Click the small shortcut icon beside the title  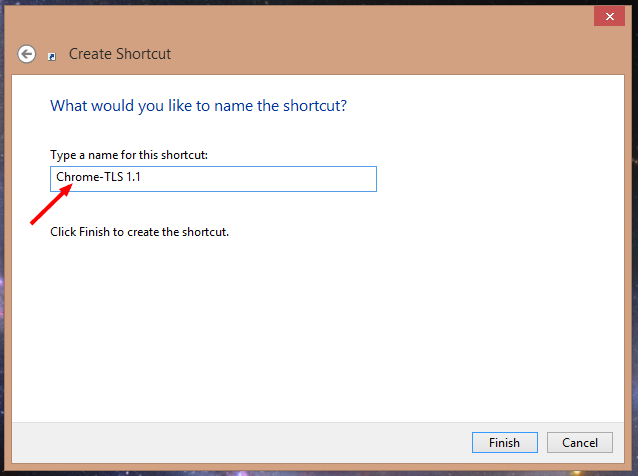point(52,56)
